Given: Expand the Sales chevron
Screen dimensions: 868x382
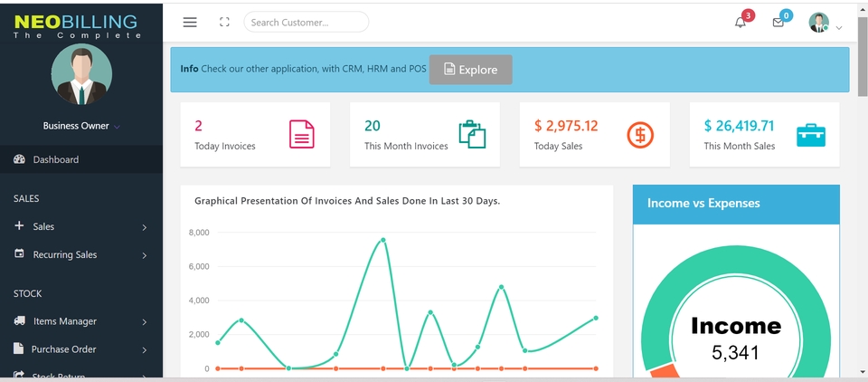Looking at the screenshot, I should tap(145, 227).
